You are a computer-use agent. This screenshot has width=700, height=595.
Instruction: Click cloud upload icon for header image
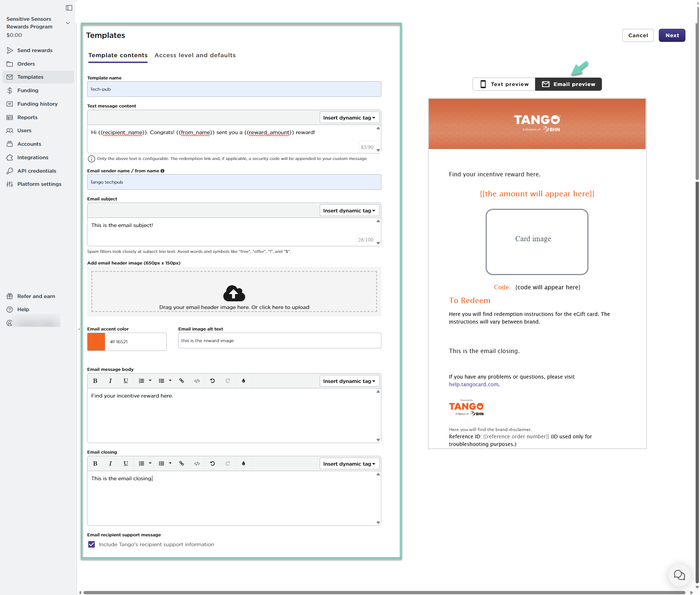[234, 293]
